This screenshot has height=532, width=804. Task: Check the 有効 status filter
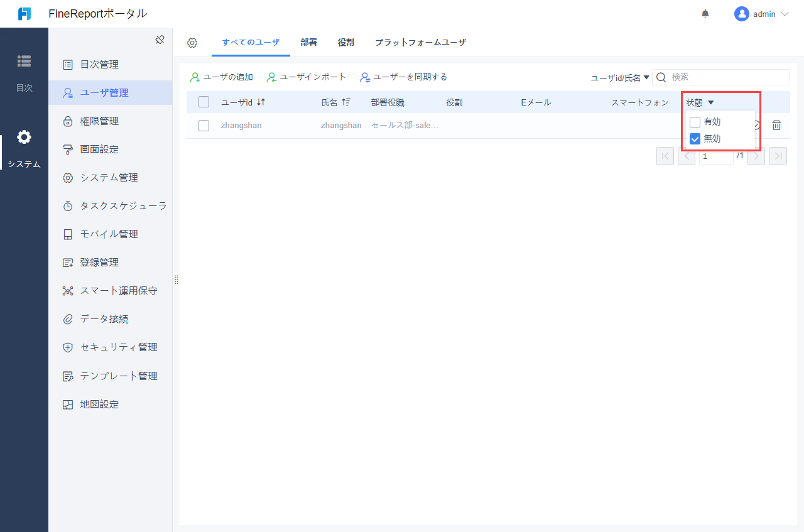pyautogui.click(x=695, y=121)
